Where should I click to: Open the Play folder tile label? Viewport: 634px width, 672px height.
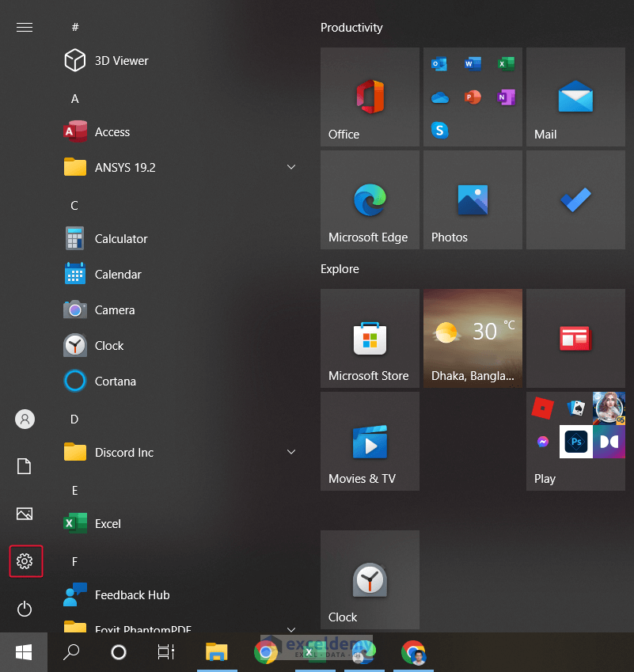[x=545, y=479]
